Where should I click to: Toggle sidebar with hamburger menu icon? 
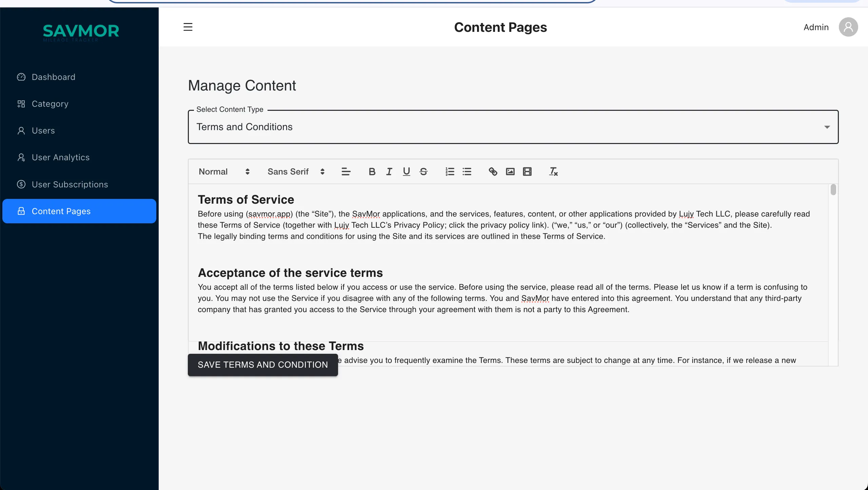pyautogui.click(x=188, y=27)
